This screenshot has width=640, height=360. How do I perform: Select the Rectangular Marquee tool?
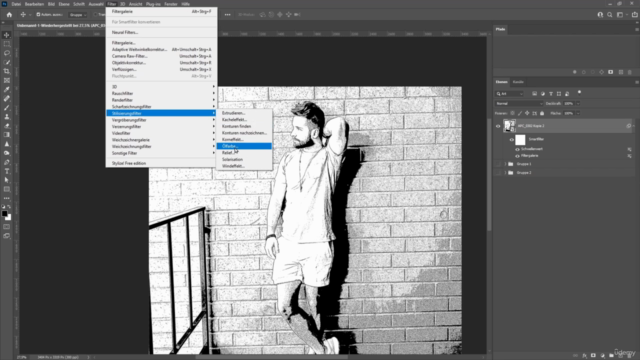pyautogui.click(x=7, y=44)
